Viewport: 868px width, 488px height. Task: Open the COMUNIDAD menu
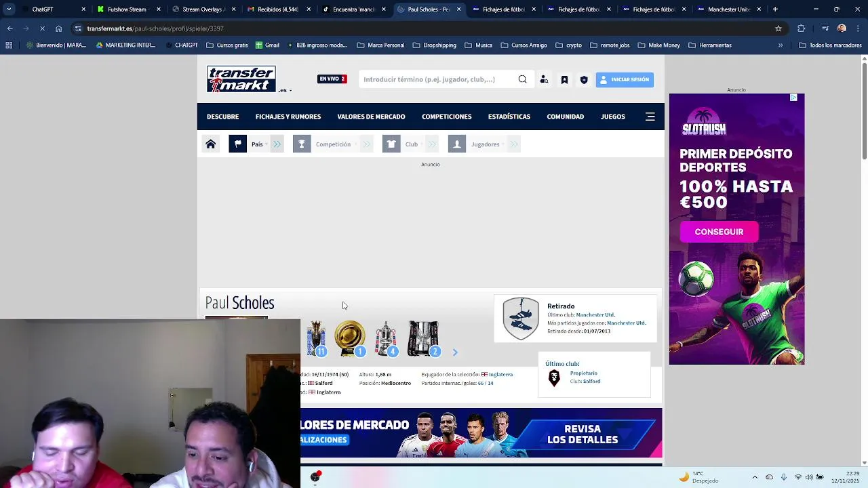pos(566,117)
